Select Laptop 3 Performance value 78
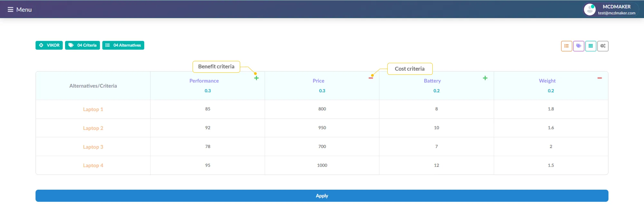Screen dimensions: 644x210 pyautogui.click(x=208, y=146)
